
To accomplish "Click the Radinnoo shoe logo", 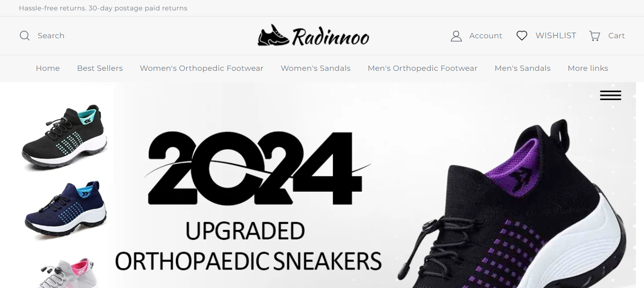I will [313, 35].
